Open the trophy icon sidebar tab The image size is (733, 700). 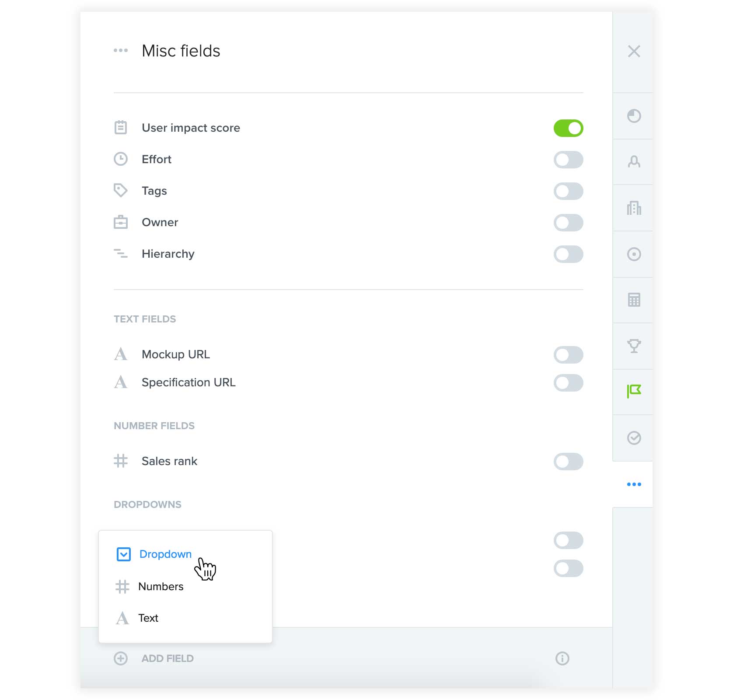point(634,346)
